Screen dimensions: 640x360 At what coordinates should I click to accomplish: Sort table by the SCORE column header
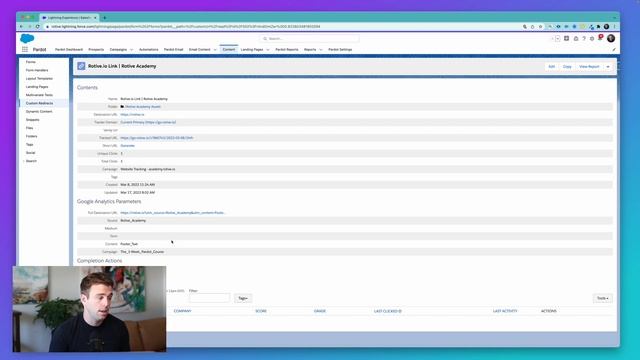[261, 311]
